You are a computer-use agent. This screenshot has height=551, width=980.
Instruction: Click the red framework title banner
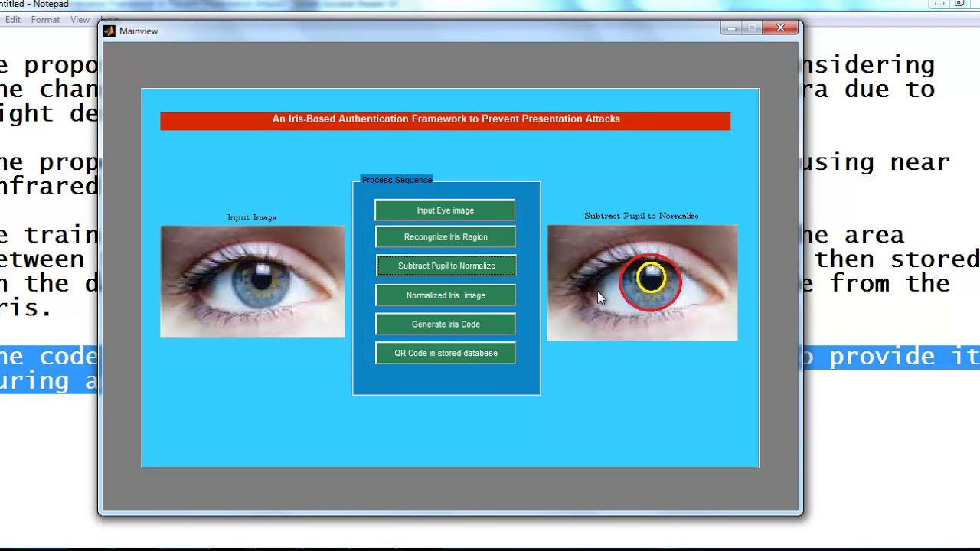(x=445, y=120)
